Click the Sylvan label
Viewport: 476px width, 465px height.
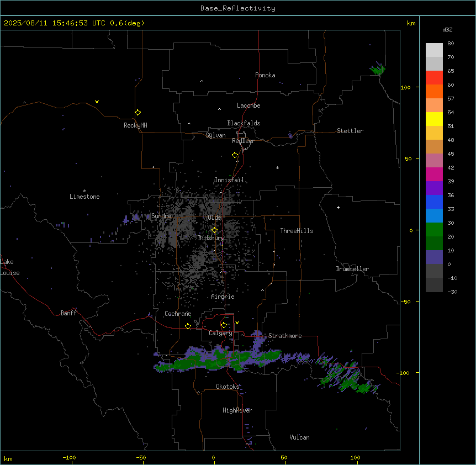point(215,135)
